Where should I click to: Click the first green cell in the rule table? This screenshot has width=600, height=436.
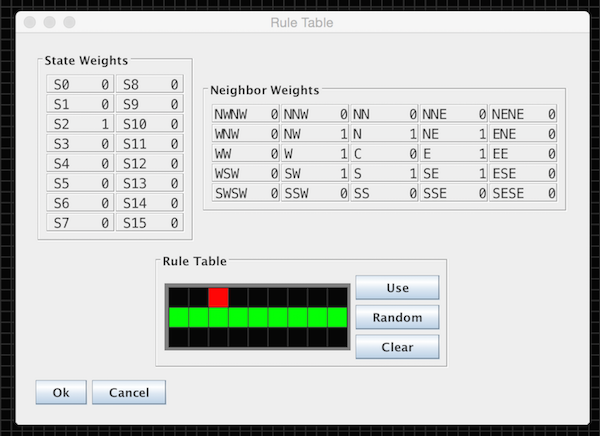[179, 317]
